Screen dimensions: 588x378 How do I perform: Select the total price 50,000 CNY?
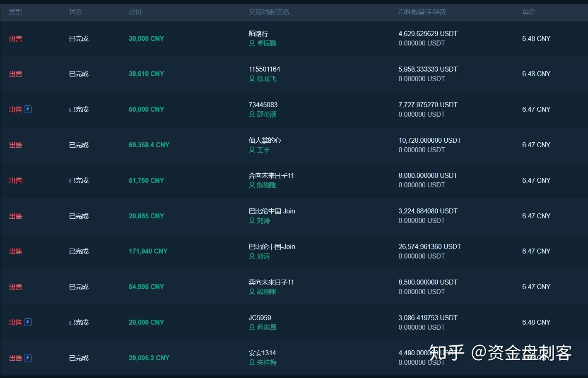146,109
